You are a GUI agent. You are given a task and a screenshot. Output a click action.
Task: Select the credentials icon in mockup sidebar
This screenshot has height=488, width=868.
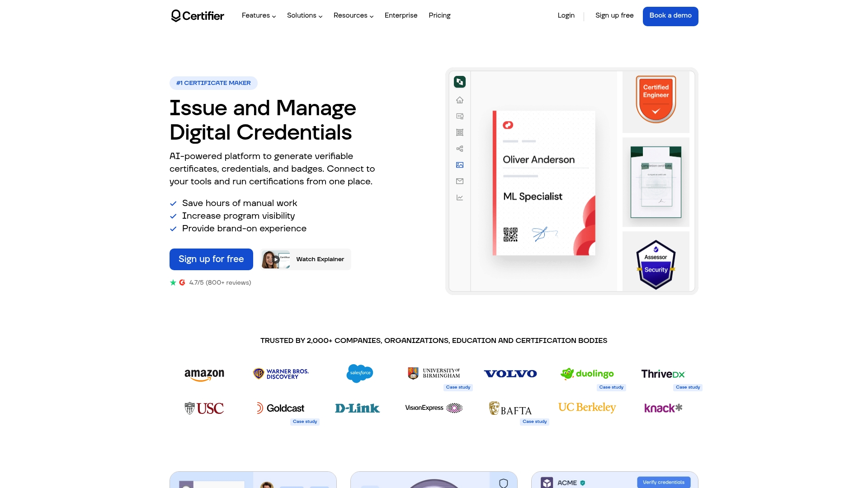point(460,116)
